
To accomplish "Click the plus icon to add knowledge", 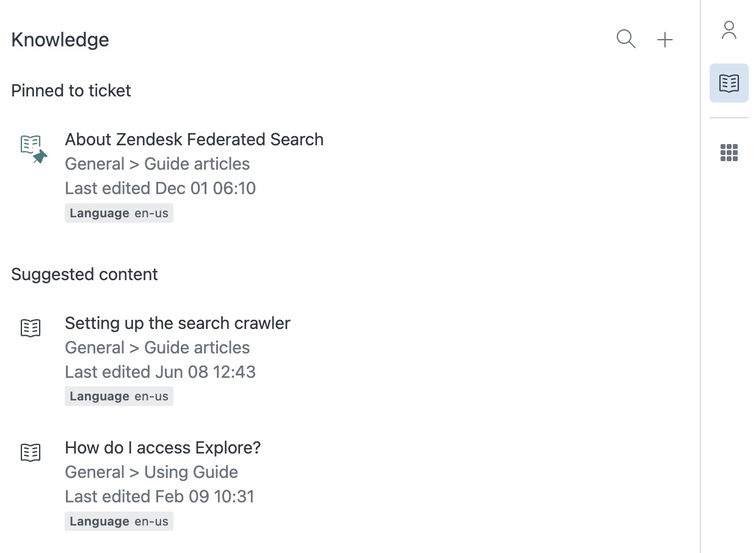I will pyautogui.click(x=664, y=40).
